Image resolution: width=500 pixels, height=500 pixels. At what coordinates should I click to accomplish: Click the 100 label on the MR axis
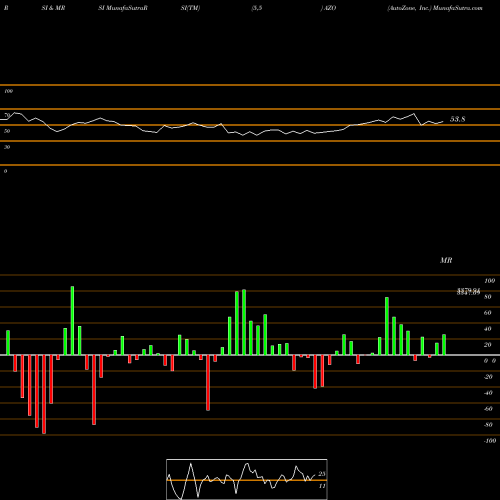click(x=489, y=281)
